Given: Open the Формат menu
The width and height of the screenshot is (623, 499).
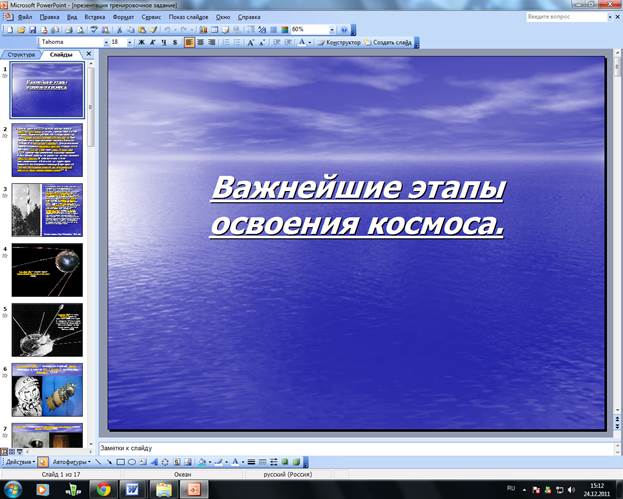Looking at the screenshot, I should pyautogui.click(x=124, y=18).
